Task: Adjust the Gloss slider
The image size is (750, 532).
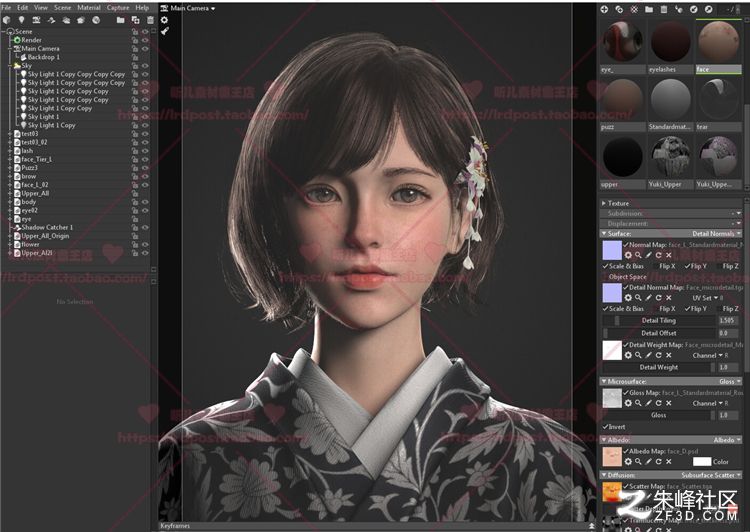Action: 659,415
